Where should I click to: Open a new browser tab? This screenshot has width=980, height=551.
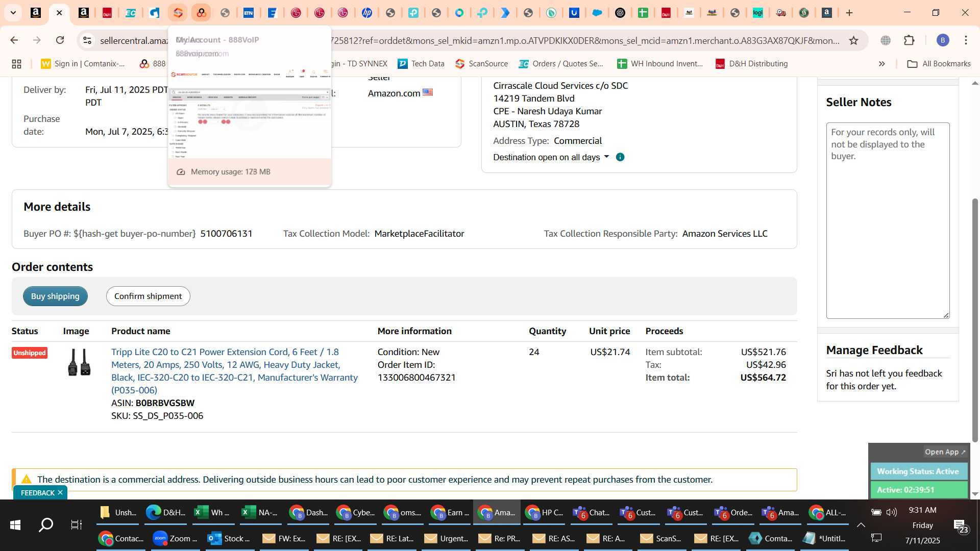point(849,13)
